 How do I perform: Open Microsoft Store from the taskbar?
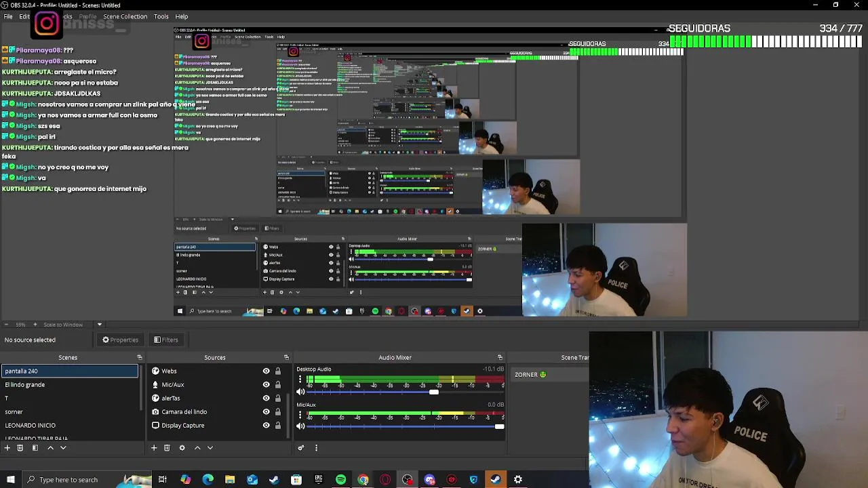pyautogui.click(x=296, y=480)
